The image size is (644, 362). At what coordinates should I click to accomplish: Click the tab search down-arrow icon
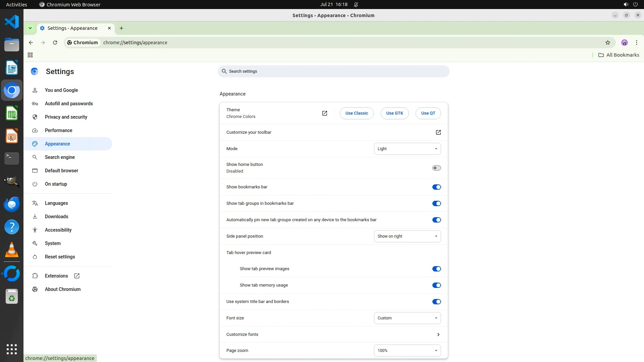coord(30,28)
